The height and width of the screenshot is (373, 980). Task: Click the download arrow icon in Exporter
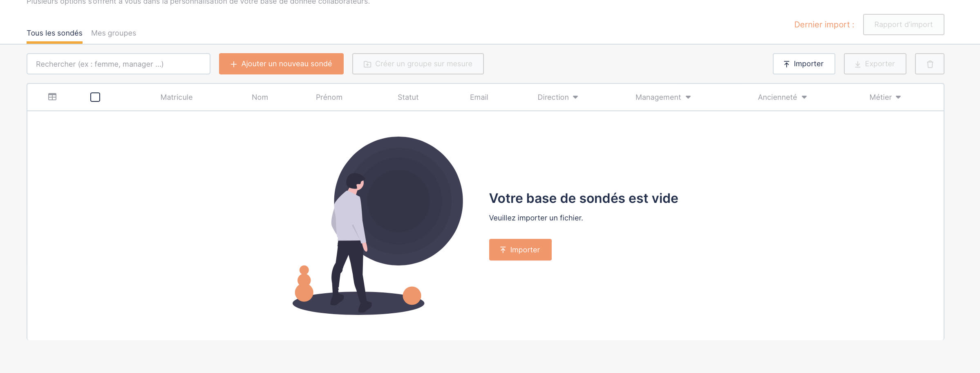pyautogui.click(x=858, y=64)
